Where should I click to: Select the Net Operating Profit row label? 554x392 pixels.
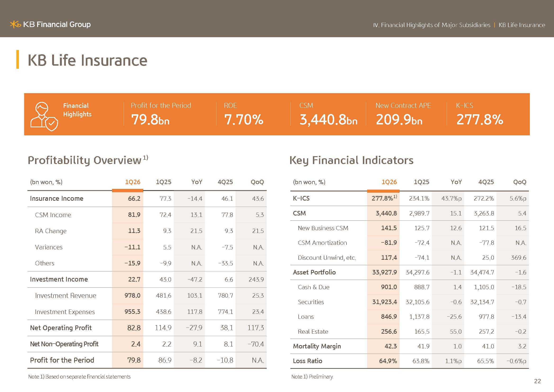(x=61, y=328)
